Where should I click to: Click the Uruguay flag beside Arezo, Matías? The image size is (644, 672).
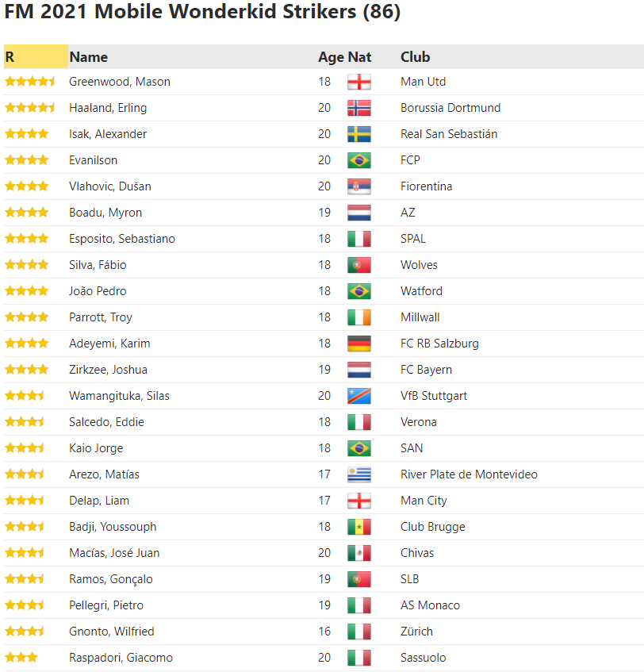[358, 474]
